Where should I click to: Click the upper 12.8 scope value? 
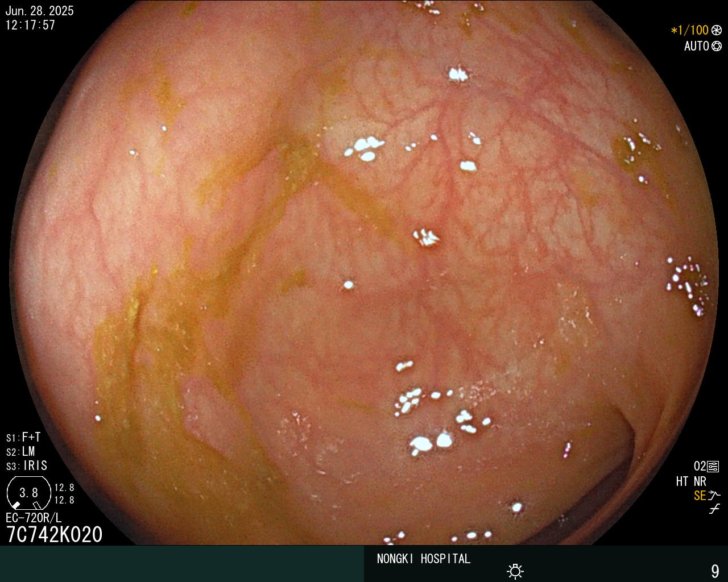click(64, 488)
